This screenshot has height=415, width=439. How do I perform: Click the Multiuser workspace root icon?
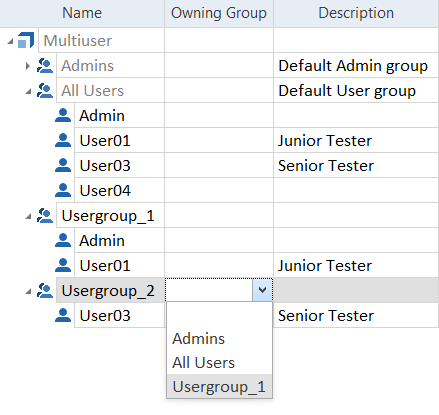(x=26, y=40)
